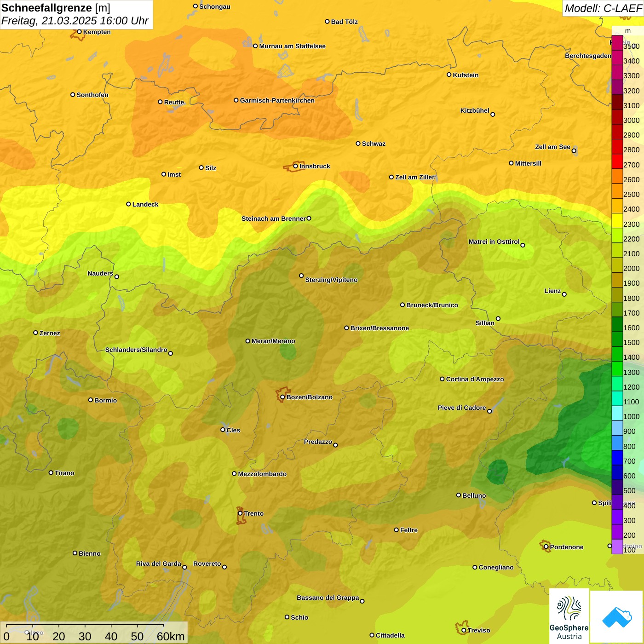Click the Mezzolombardo label
The width and height of the screenshot is (644, 644).
[262, 474]
